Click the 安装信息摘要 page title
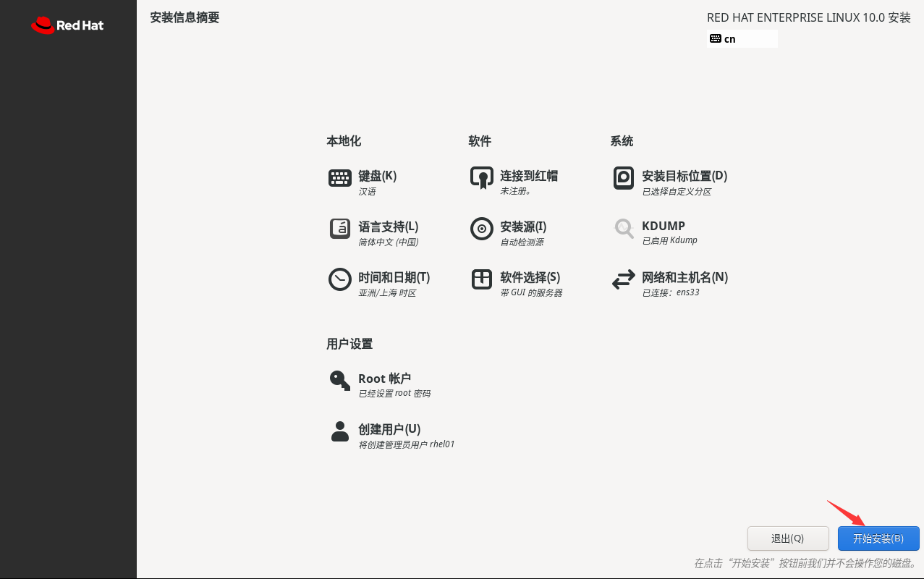This screenshot has height=579, width=924. point(185,17)
